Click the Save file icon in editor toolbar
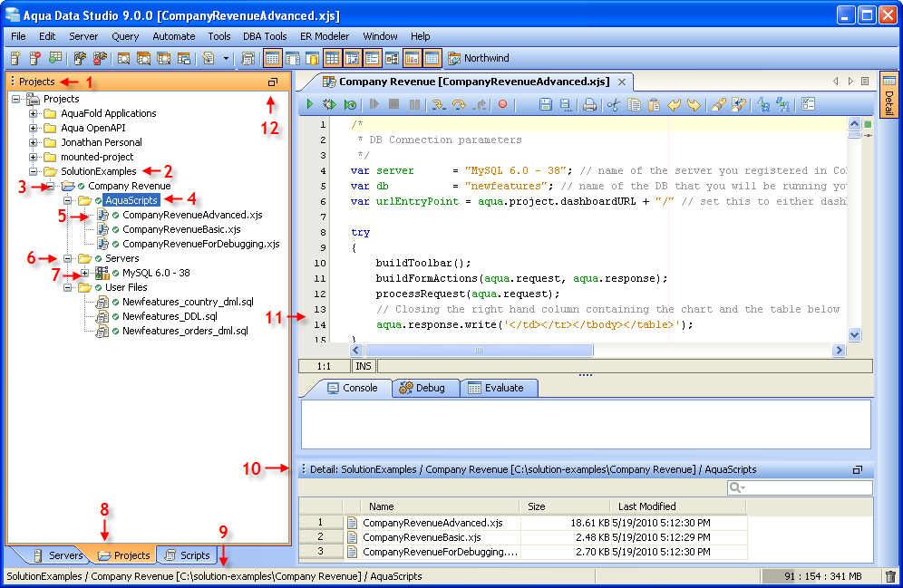This screenshot has width=903, height=588. coord(545,105)
